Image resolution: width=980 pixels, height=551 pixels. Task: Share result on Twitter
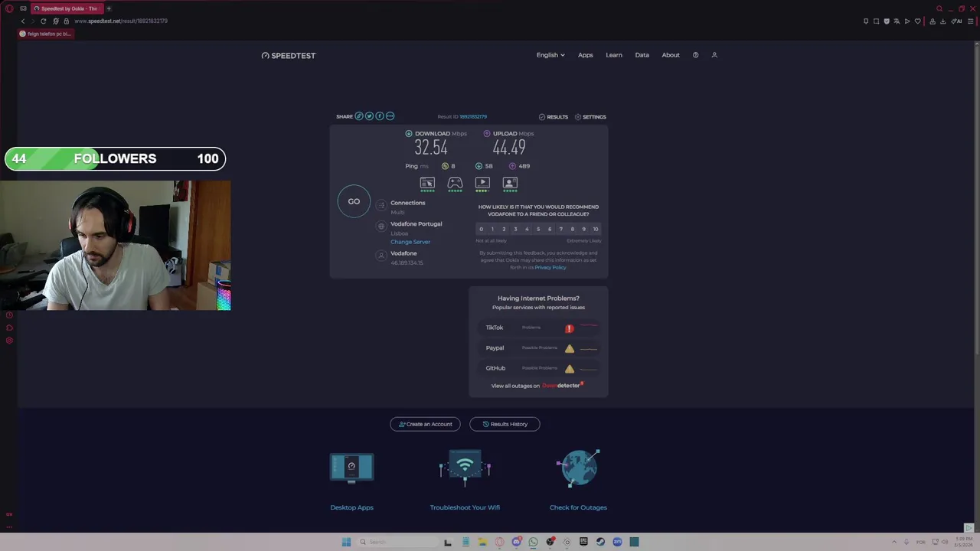point(369,116)
